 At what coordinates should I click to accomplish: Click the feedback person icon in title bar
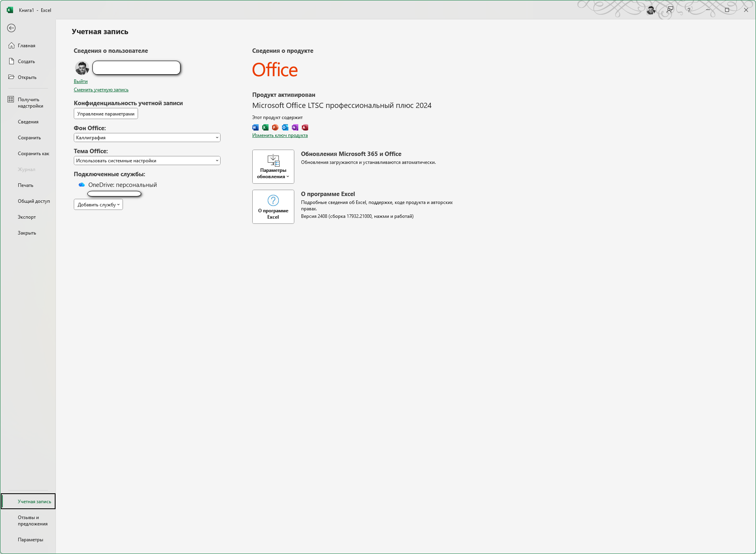(x=670, y=10)
